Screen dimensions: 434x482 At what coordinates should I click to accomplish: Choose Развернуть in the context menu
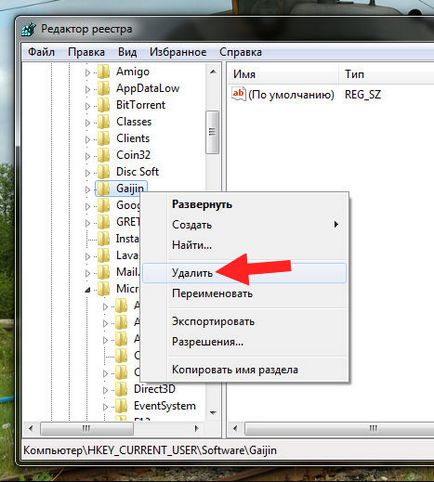[245, 204]
